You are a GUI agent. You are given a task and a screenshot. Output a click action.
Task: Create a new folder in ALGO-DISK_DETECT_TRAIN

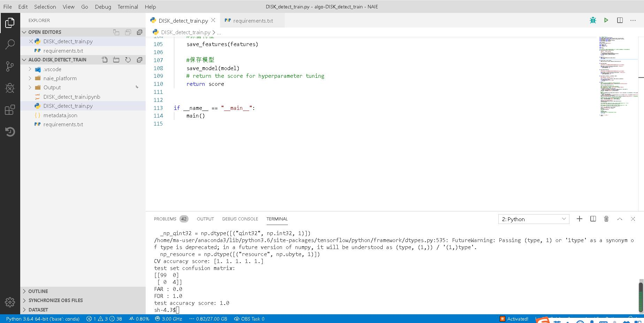click(116, 60)
